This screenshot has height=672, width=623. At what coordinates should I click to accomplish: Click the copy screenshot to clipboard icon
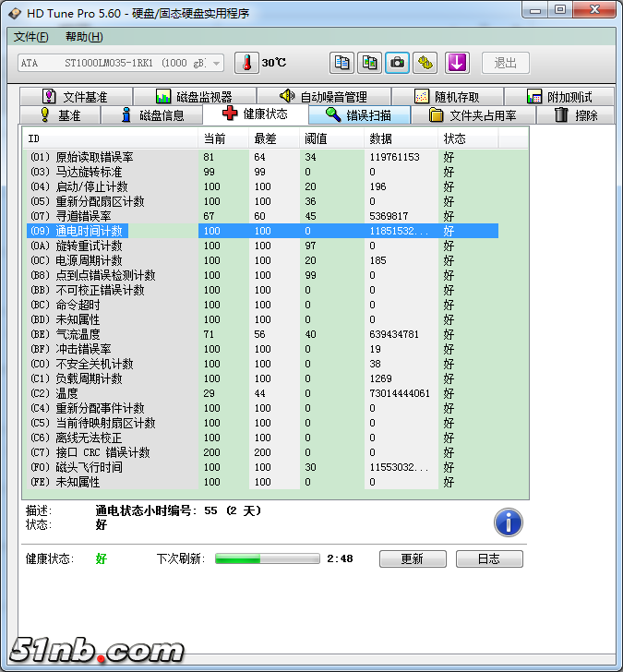coord(370,63)
